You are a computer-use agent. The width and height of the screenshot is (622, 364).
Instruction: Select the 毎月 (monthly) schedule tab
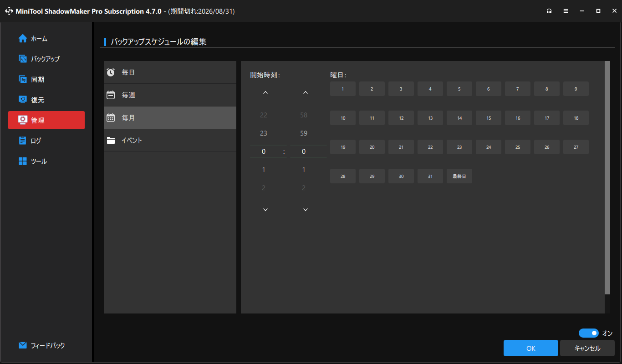(170, 117)
